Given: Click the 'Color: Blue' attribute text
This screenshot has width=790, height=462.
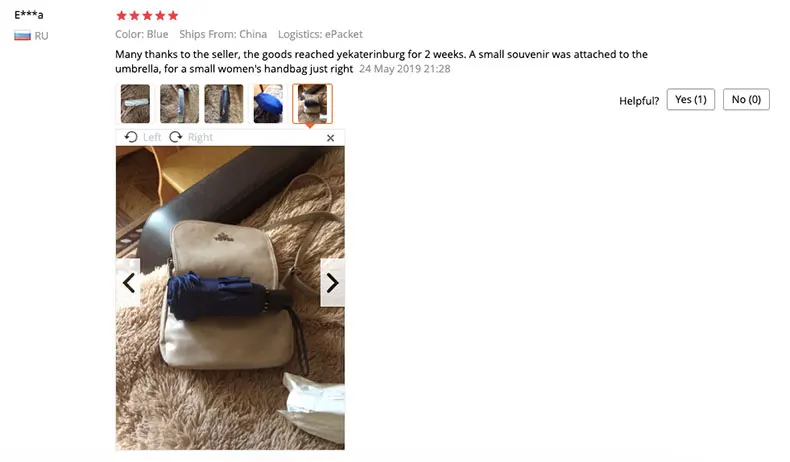Looking at the screenshot, I should point(142,34).
